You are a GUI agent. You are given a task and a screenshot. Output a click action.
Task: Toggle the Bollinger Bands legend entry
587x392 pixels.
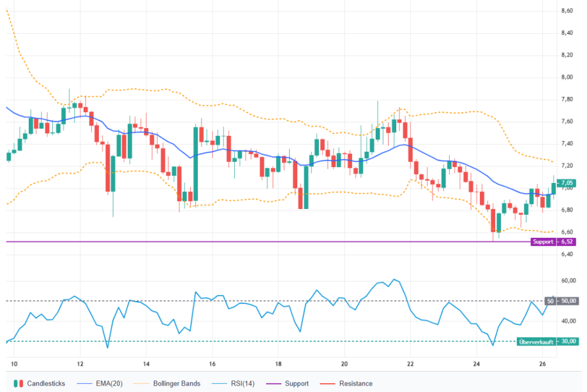point(167,384)
